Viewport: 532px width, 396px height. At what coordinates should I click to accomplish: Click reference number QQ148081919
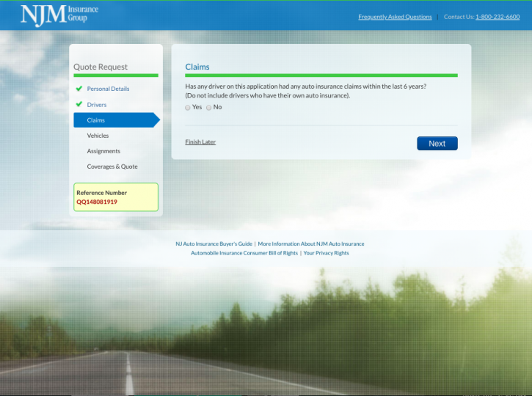tap(97, 202)
